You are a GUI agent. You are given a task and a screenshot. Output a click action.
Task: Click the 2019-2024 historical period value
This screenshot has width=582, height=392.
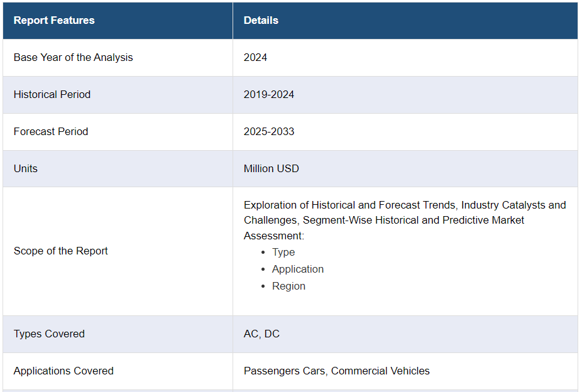tap(269, 95)
